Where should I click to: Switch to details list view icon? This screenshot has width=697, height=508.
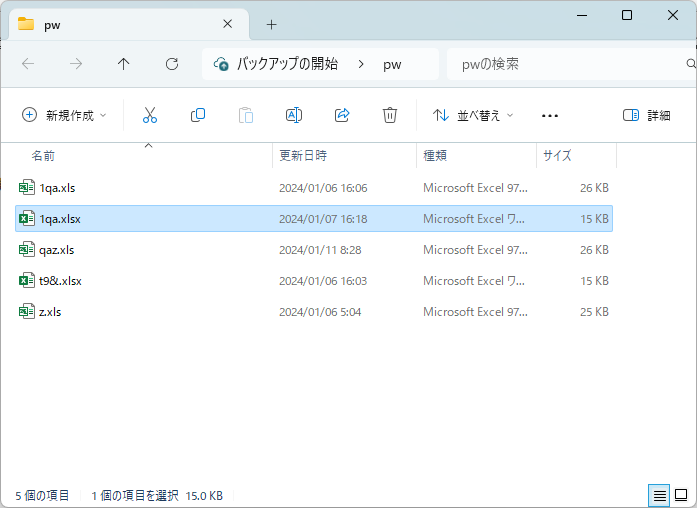pyautogui.click(x=659, y=495)
